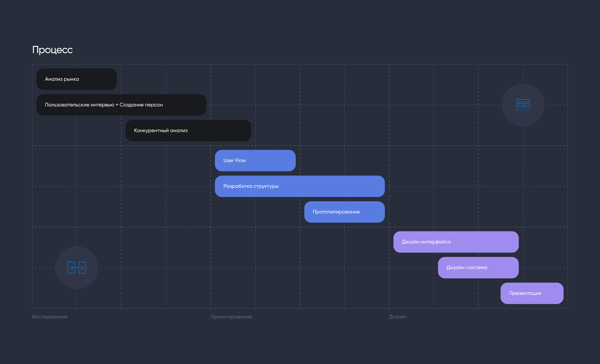Image resolution: width=600 pixels, height=364 pixels.
Task: Click the Проектирование phase label
Action: pyautogui.click(x=231, y=317)
